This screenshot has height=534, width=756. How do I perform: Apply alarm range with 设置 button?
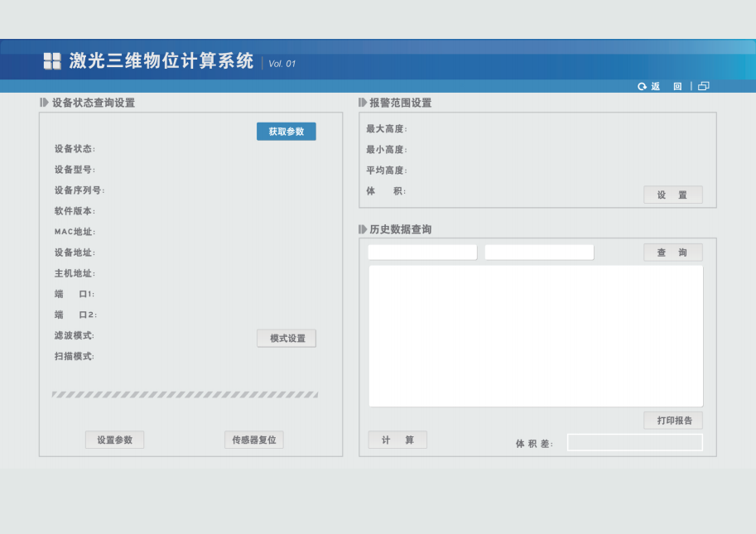pos(672,195)
